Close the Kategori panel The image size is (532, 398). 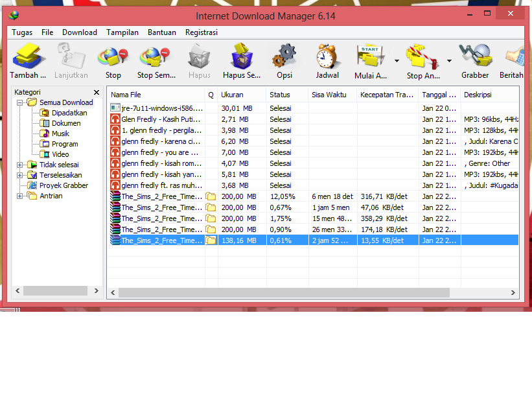pyautogui.click(x=97, y=92)
